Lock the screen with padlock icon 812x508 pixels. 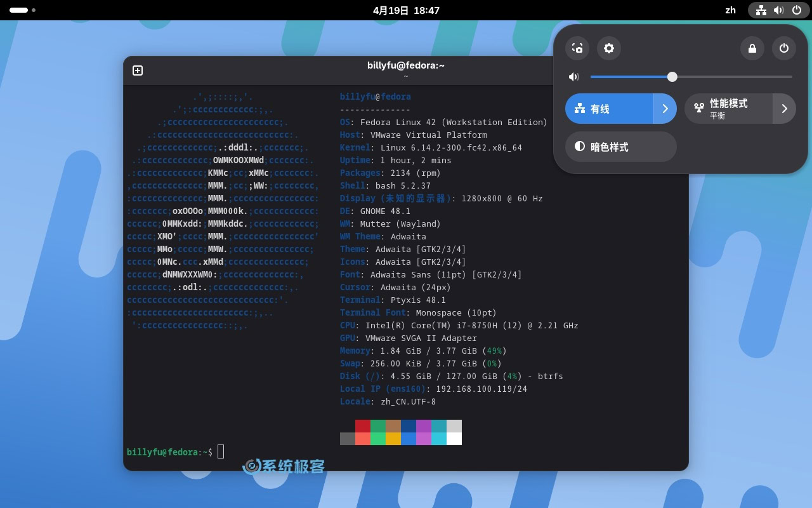[752, 48]
